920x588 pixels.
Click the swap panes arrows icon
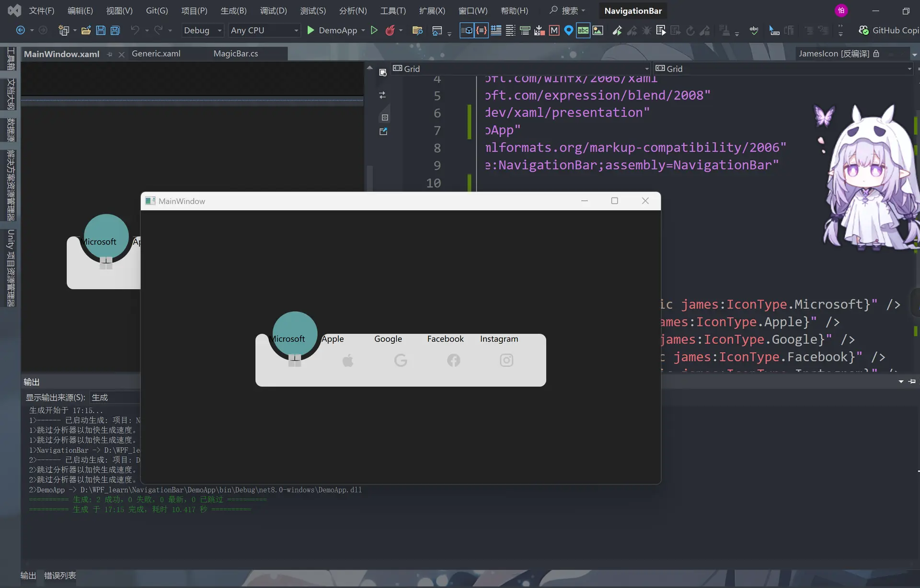pyautogui.click(x=382, y=95)
